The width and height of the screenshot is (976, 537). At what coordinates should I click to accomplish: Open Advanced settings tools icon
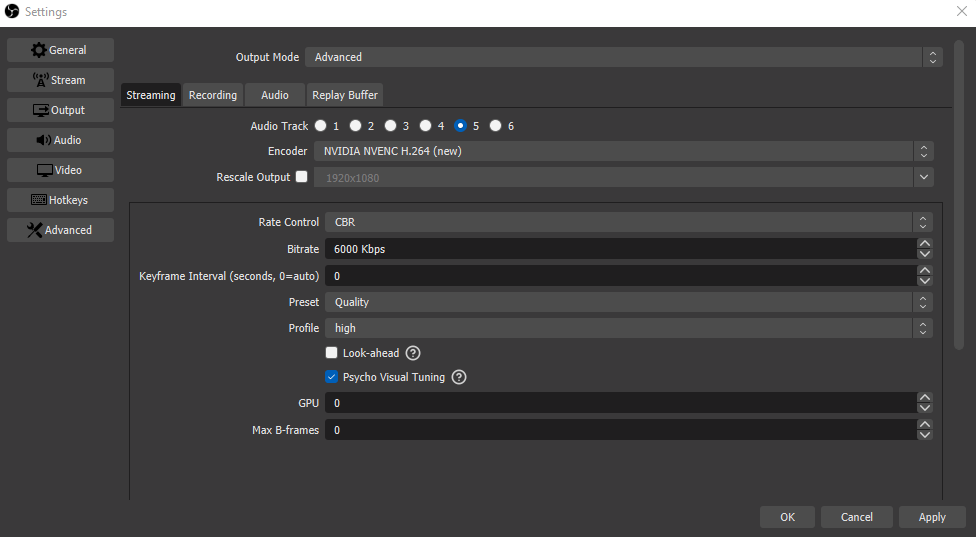click(60, 230)
